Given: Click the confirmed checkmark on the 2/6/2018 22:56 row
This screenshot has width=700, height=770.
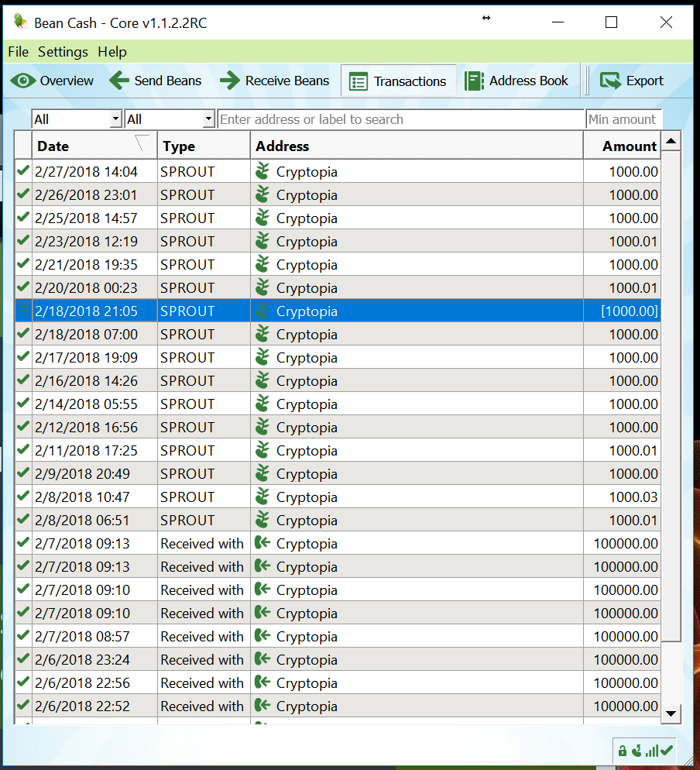Looking at the screenshot, I should pyautogui.click(x=23, y=682).
